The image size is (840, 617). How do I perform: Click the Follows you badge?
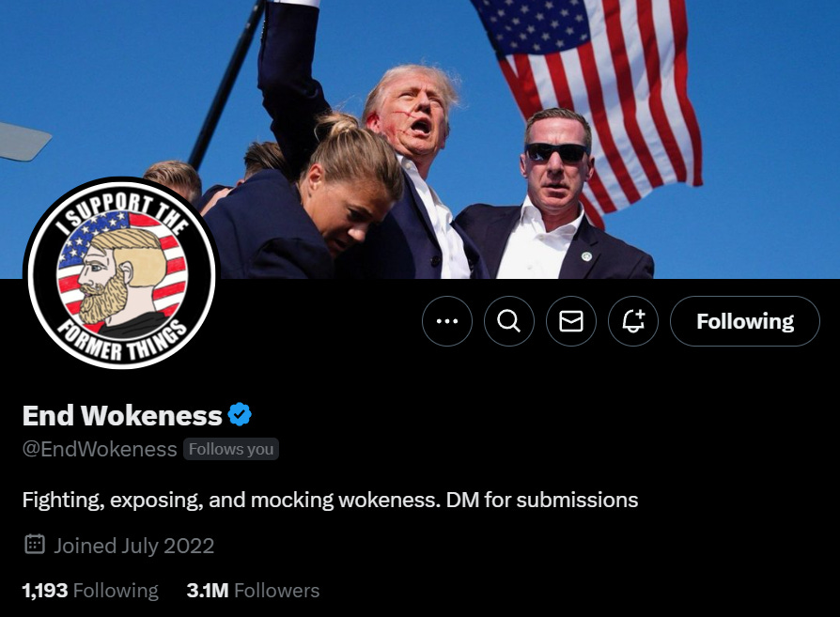231,449
